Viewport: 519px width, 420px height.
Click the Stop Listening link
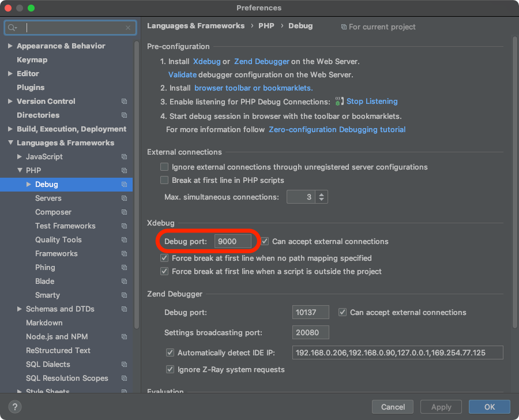coord(372,102)
